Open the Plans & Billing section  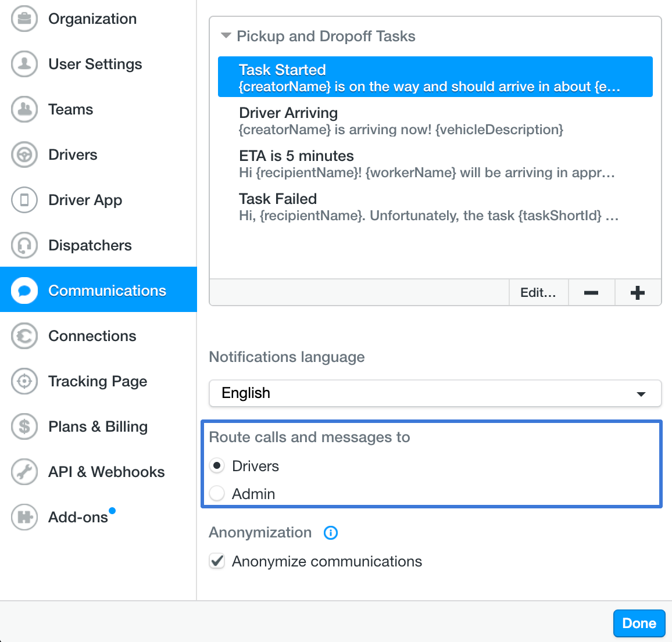tap(98, 426)
